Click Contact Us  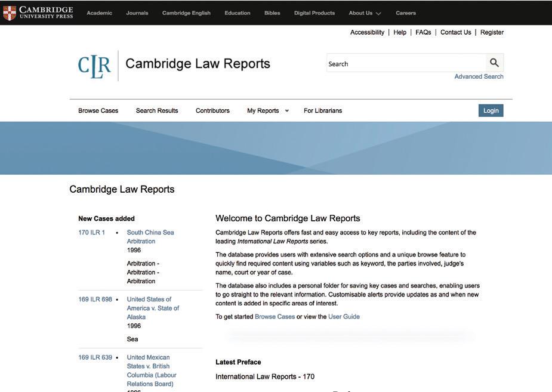(x=455, y=32)
